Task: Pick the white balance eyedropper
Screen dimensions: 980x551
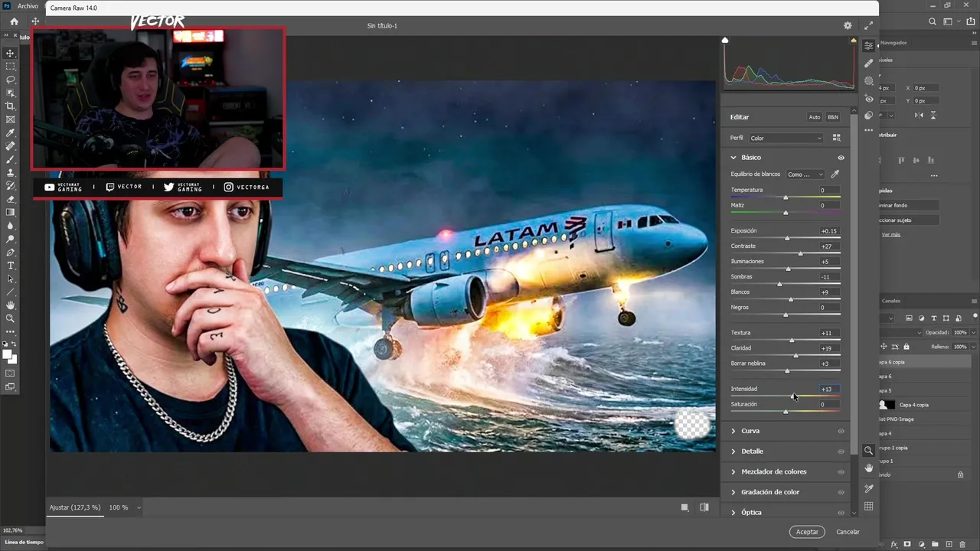Action: tap(835, 174)
